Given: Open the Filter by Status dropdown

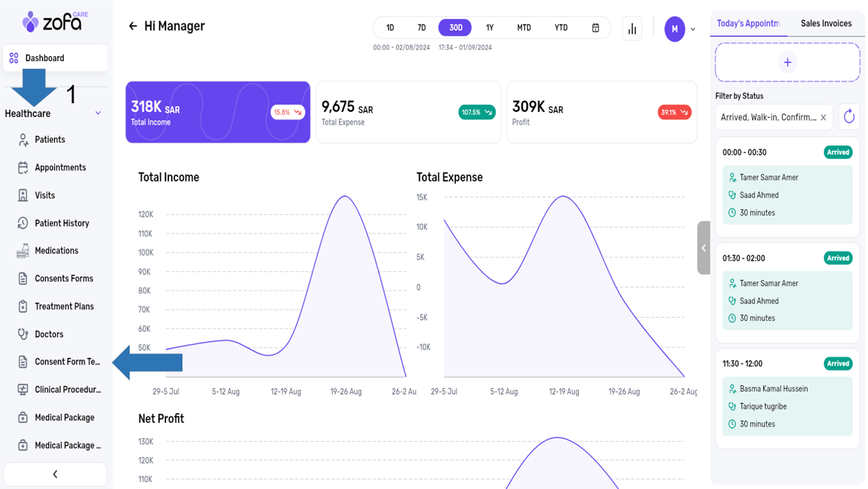Looking at the screenshot, I should pyautogui.click(x=769, y=118).
